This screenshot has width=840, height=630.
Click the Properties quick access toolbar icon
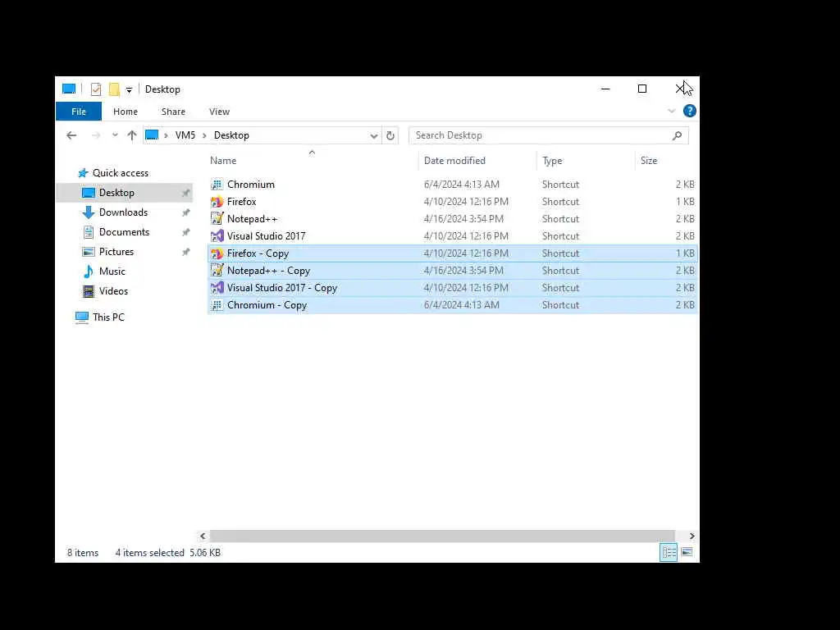click(x=96, y=89)
